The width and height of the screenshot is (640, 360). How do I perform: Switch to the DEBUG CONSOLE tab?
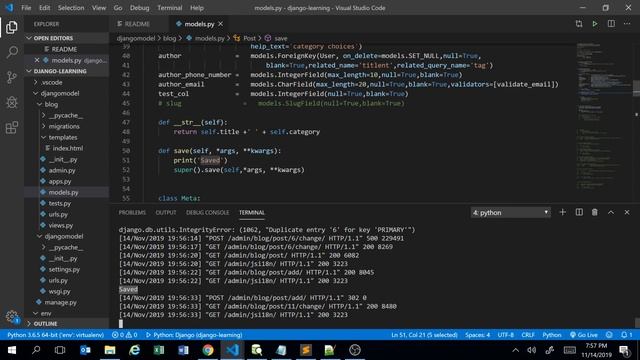[x=207, y=213]
